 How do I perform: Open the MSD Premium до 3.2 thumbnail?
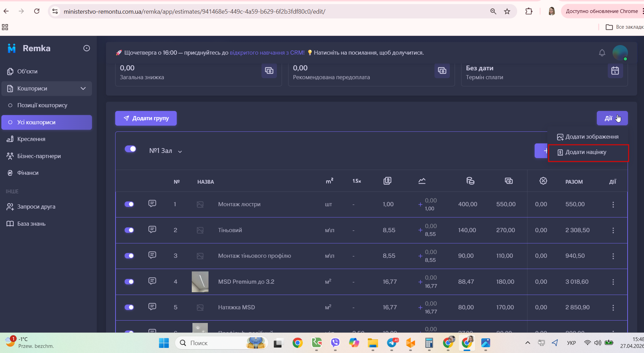(200, 282)
